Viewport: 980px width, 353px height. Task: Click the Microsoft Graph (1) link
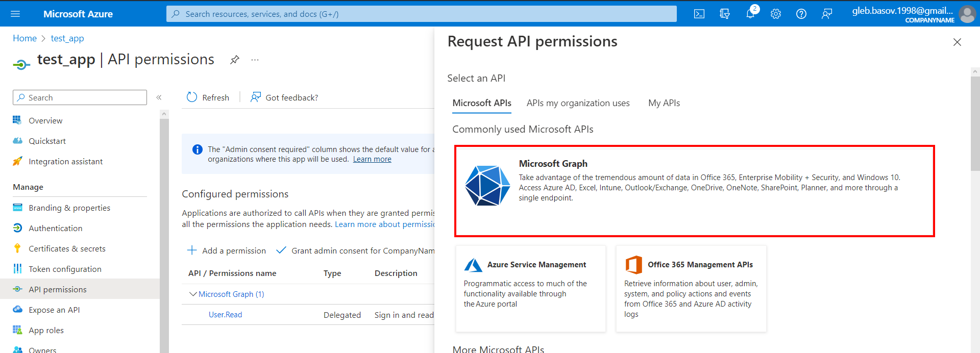coord(231,294)
